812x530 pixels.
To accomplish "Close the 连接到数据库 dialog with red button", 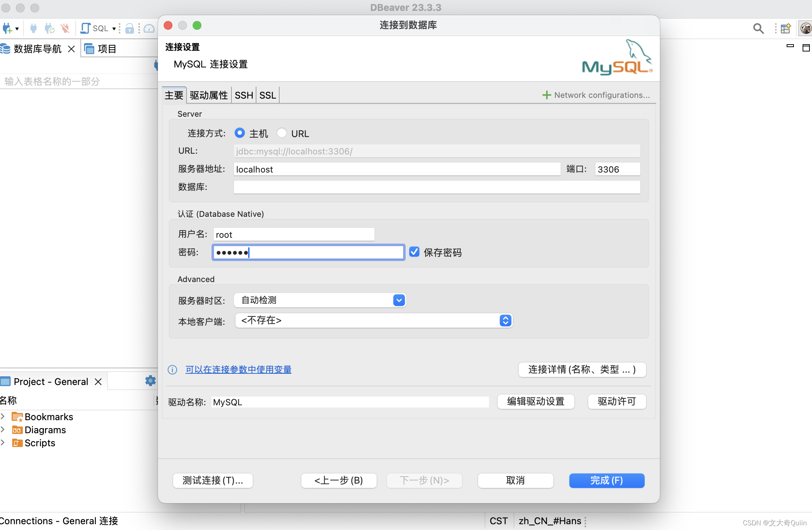I will 168,25.
